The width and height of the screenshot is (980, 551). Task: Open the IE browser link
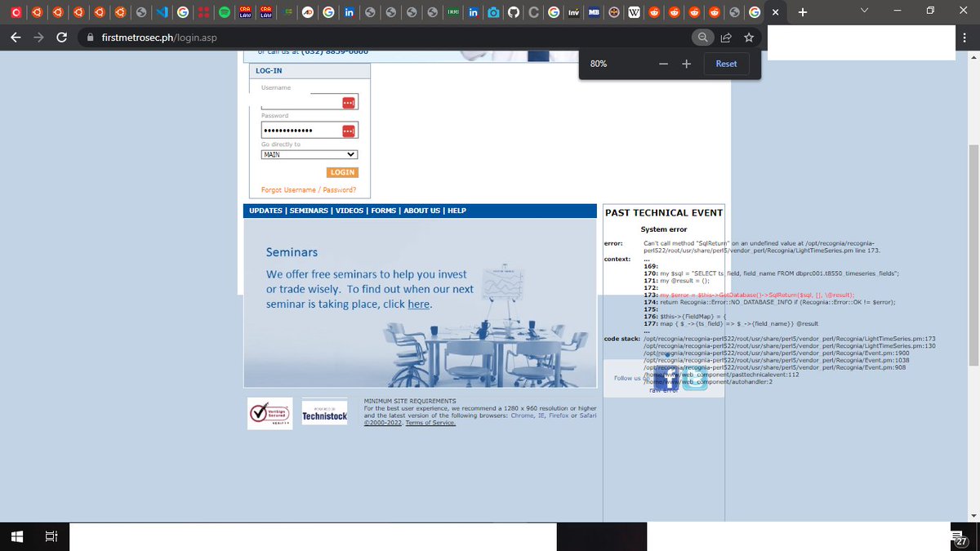tap(541, 415)
